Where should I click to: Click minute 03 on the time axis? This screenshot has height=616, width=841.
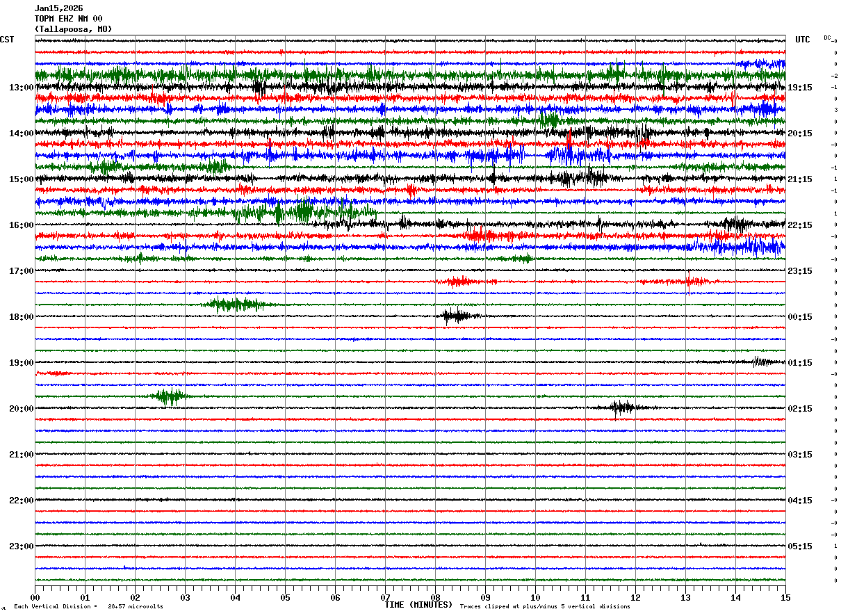[185, 597]
